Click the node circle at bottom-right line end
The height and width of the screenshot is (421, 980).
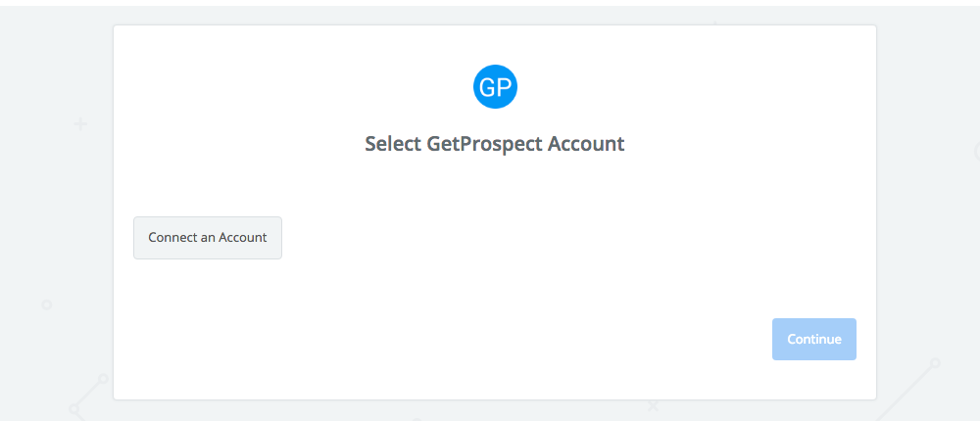coord(935,363)
